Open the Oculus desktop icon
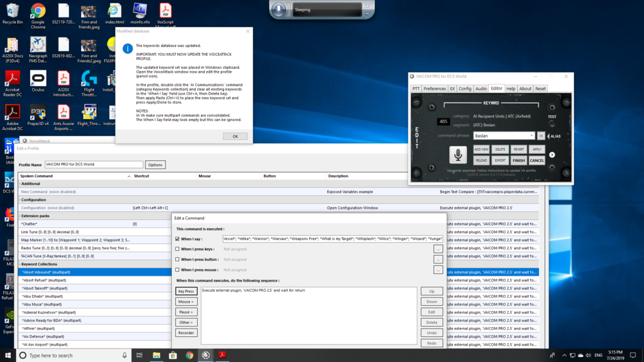Image resolution: width=644 pixels, height=362 pixels. click(38, 79)
